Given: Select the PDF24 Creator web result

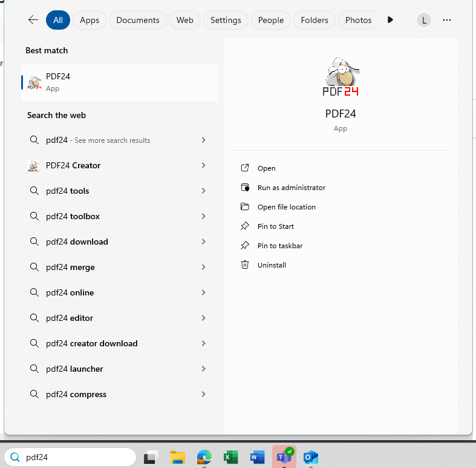Looking at the screenshot, I should pyautogui.click(x=118, y=165).
